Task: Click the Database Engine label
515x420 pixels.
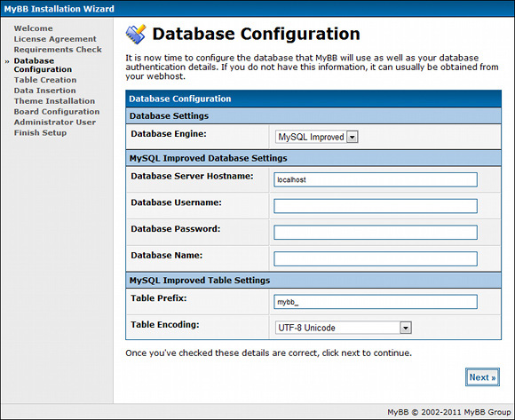Action: click(x=169, y=134)
